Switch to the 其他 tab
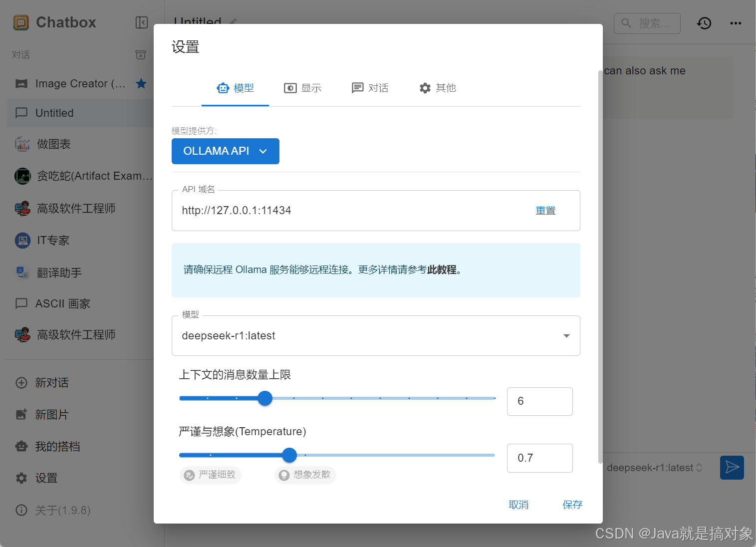756x547 pixels. tap(438, 88)
